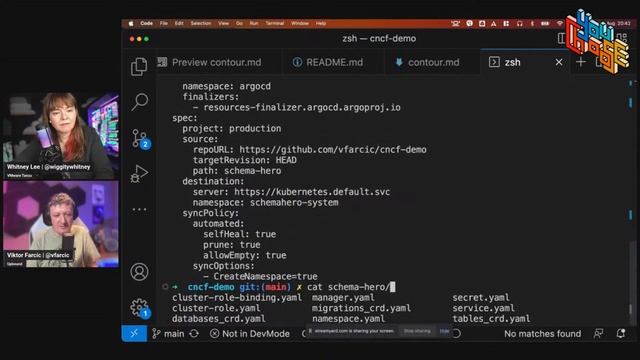This screenshot has height=360, width=640.
Task: Click the synchronize changes icon in status bar
Action: click(194, 333)
